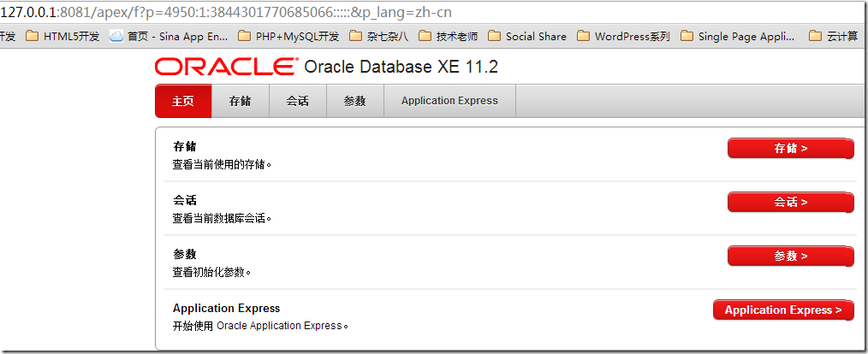
Task: Click the 存储 section heading
Action: click(x=184, y=146)
